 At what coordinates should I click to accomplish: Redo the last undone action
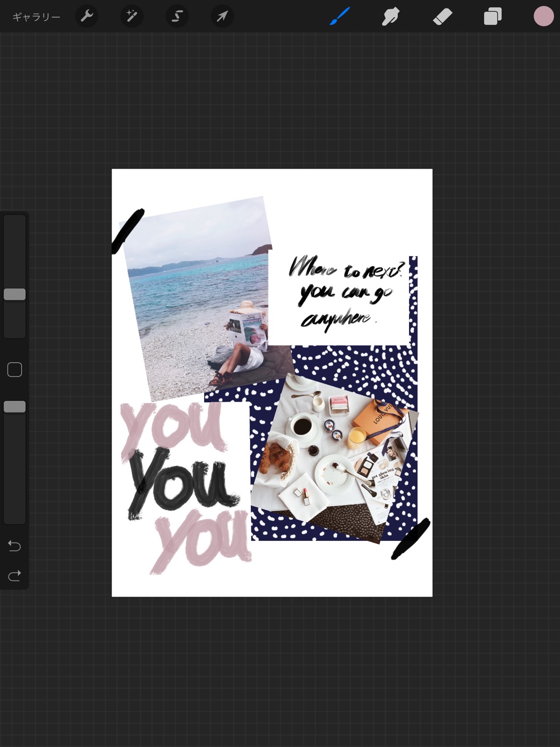pyautogui.click(x=15, y=575)
